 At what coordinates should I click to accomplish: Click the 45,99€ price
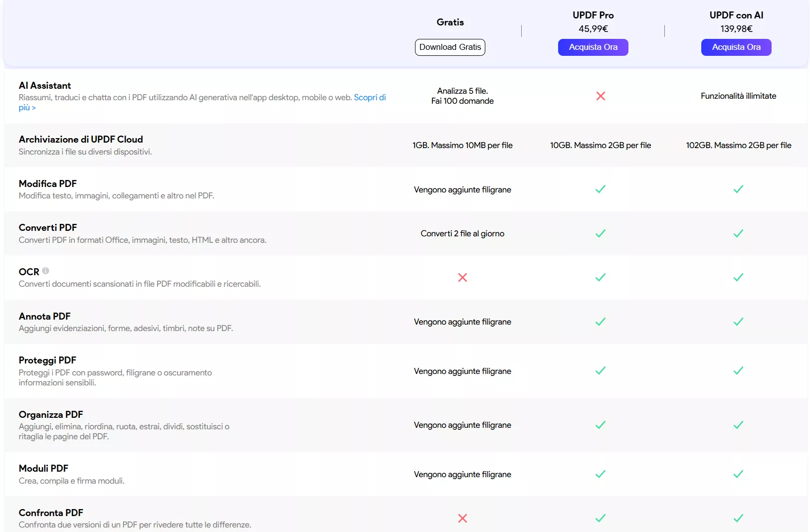pos(593,29)
